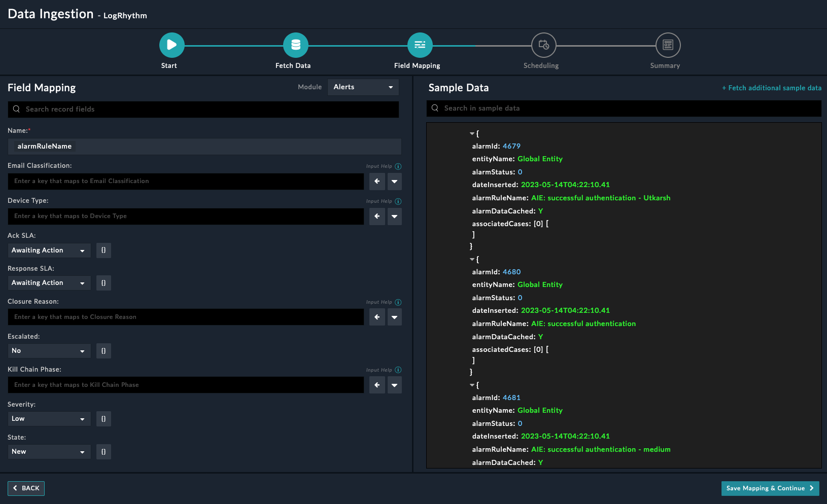Click the Fetch Data database icon

coord(295,45)
